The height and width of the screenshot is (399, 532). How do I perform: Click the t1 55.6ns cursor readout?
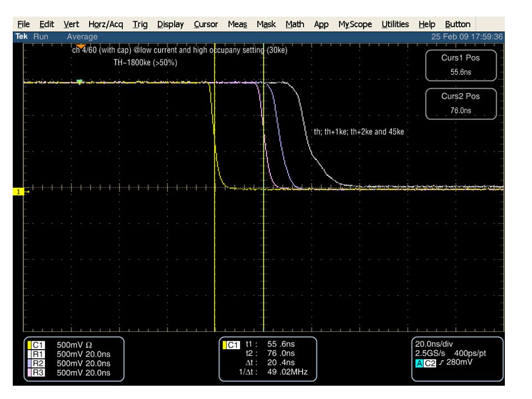tap(270, 344)
